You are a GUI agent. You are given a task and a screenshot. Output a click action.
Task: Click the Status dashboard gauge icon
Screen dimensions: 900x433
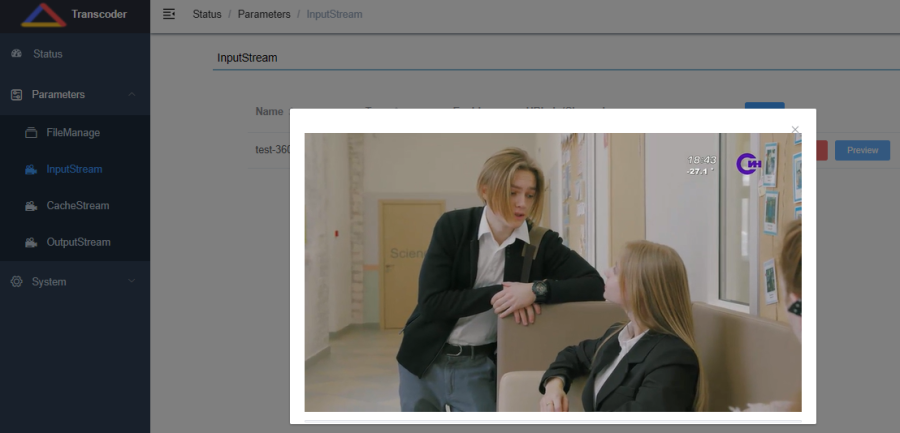click(16, 53)
